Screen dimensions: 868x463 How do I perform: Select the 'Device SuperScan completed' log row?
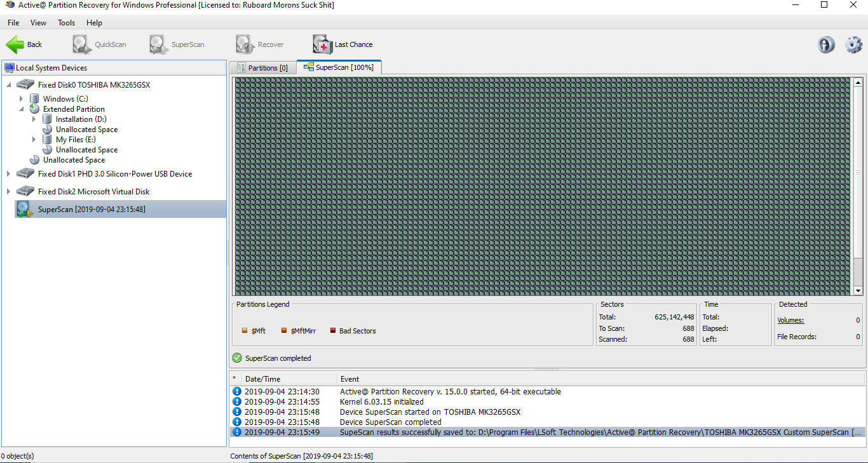(x=548, y=422)
